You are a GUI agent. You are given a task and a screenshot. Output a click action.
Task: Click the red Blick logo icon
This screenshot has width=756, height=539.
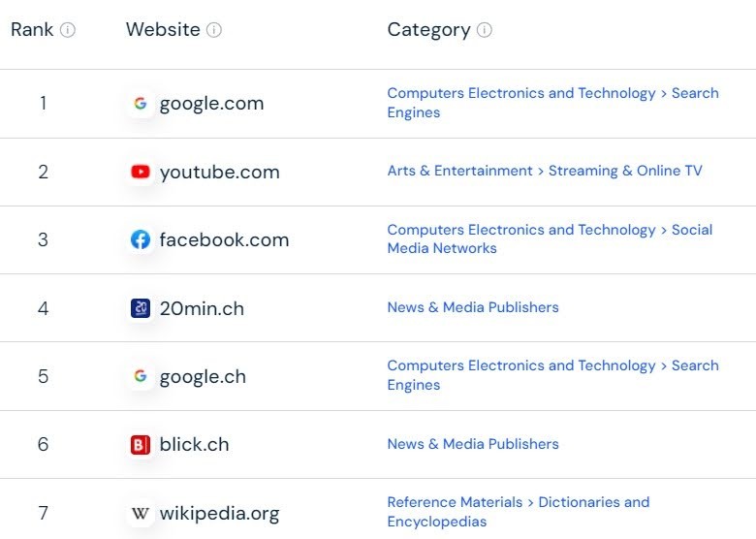tap(141, 445)
